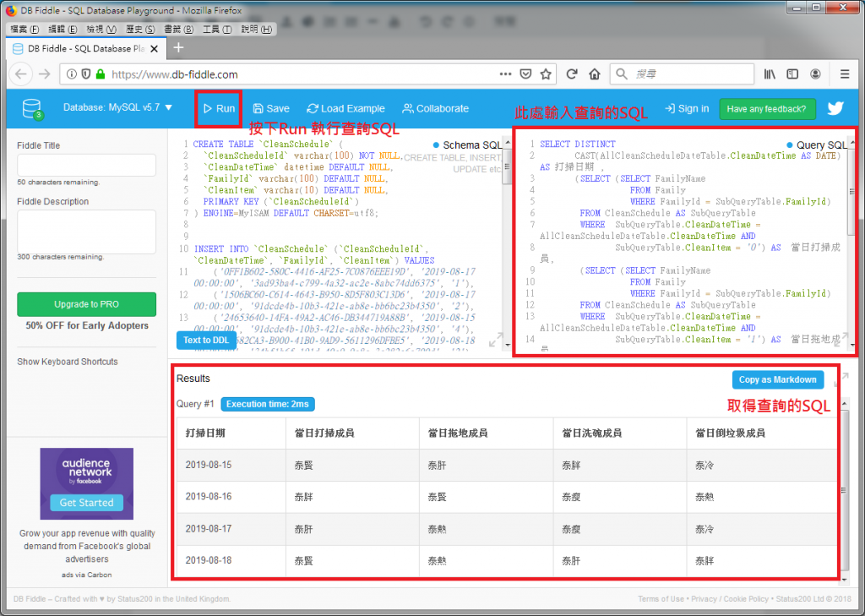Screen dimensions: 865x616
Task: Go forward with the browser forward arrow
Action: pyautogui.click(x=45, y=74)
